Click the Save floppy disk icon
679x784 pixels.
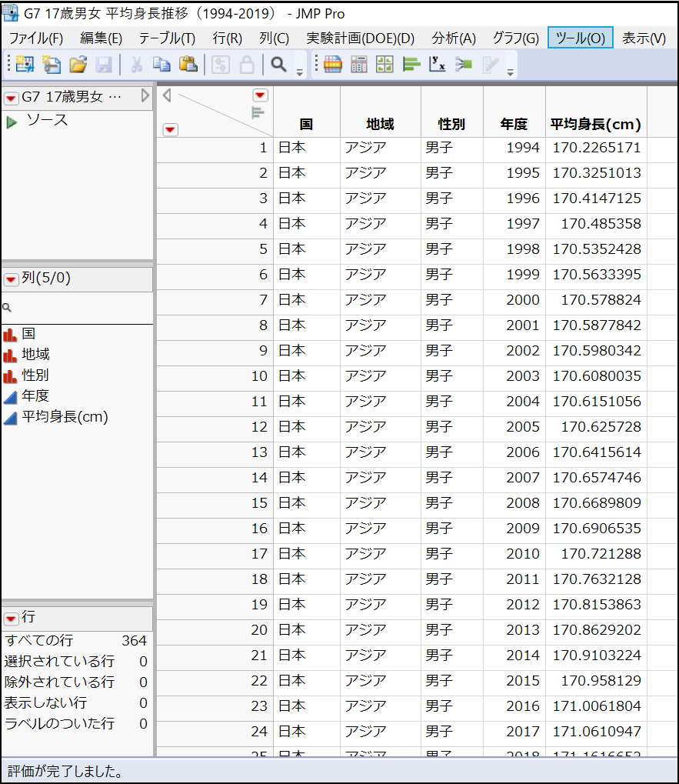(104, 65)
